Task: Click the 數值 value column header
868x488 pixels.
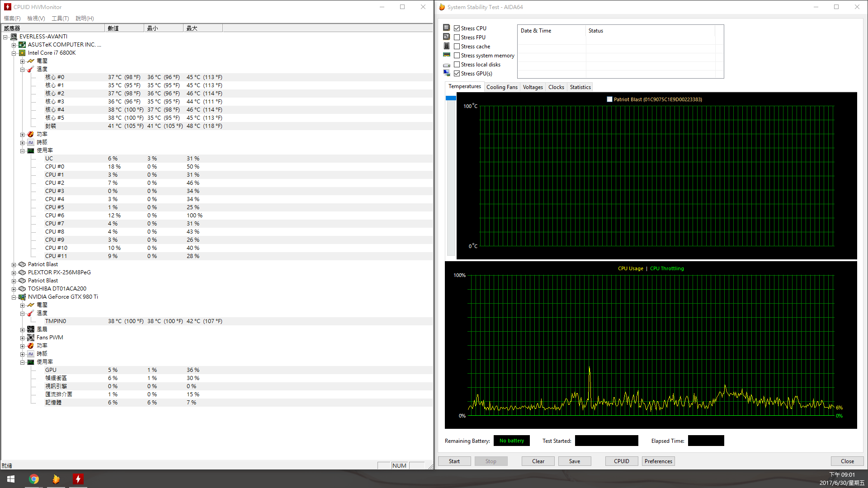Action: [124, 28]
